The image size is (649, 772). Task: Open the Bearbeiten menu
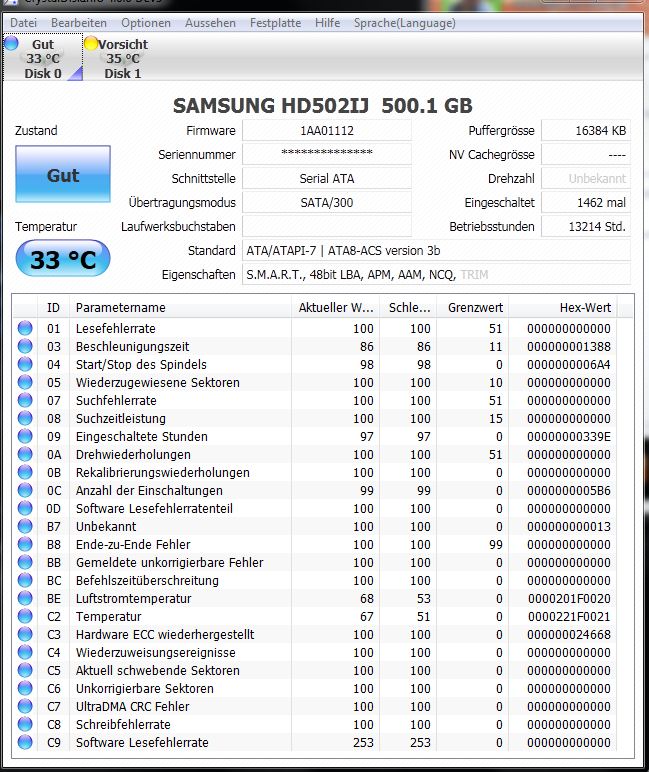coord(79,23)
